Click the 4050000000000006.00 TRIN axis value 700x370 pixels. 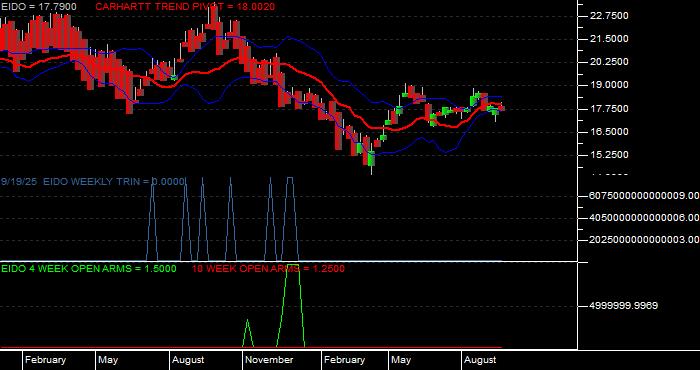coord(644,218)
